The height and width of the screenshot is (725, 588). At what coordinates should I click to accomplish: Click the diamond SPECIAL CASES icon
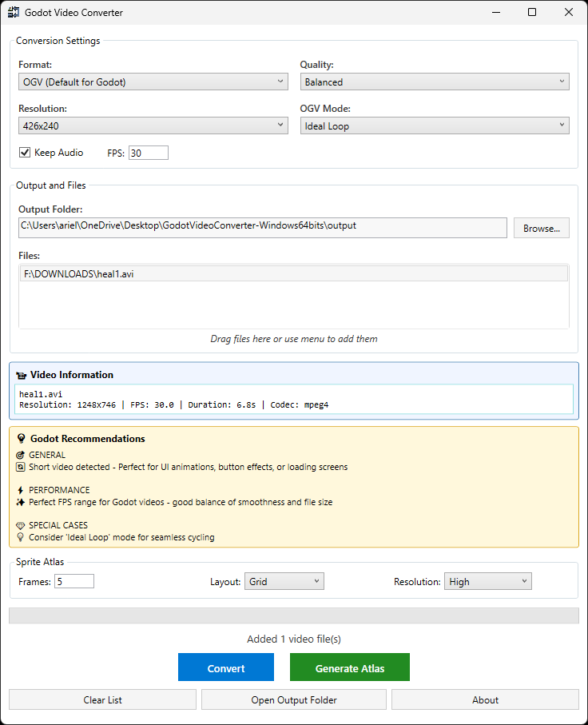click(21, 525)
